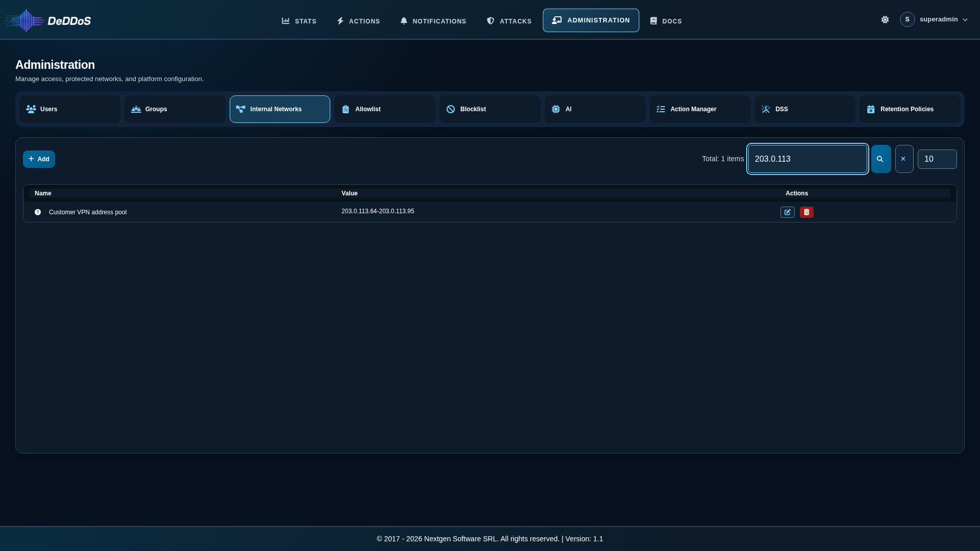Focus the search field containing 203.0.113
The height and width of the screenshot is (551, 980).
click(807, 159)
